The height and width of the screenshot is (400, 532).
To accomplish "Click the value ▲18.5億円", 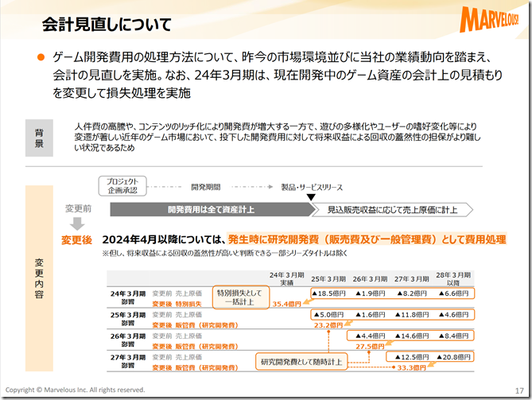I will point(328,293).
